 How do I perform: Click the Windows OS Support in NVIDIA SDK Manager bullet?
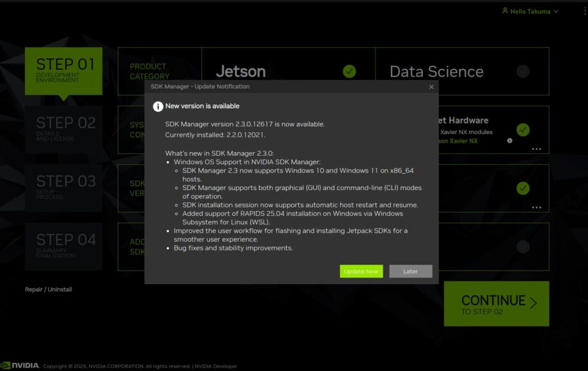[247, 162]
